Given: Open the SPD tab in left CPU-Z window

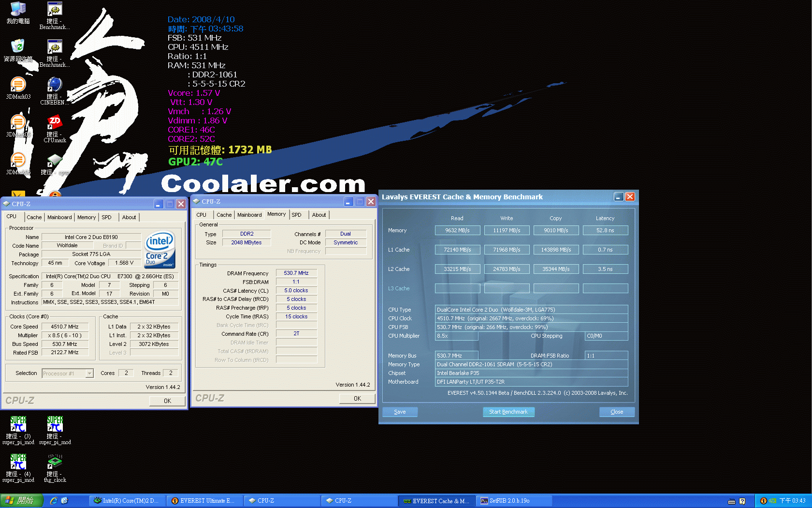Looking at the screenshot, I should tap(106, 217).
